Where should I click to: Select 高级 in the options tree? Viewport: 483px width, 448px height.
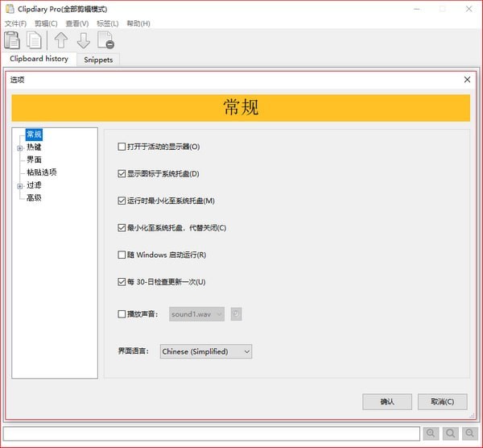[34, 197]
